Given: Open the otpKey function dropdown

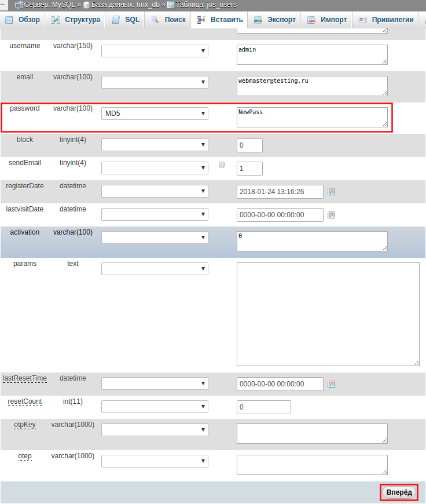Looking at the screenshot, I should click(x=155, y=430).
